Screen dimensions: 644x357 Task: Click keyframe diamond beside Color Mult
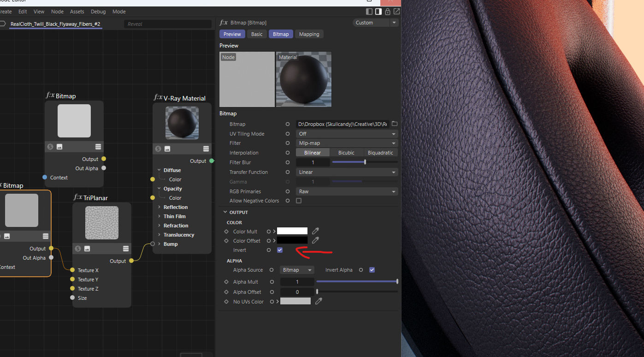(226, 232)
